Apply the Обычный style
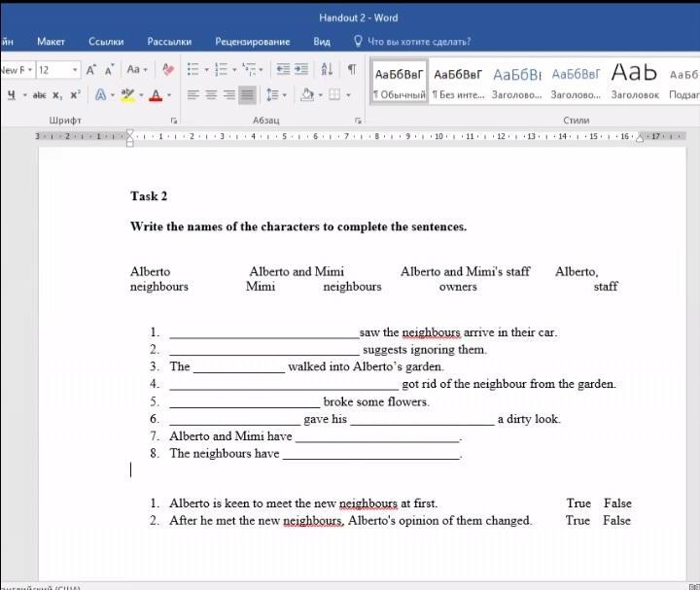This screenshot has width=700, height=590. pos(400,82)
